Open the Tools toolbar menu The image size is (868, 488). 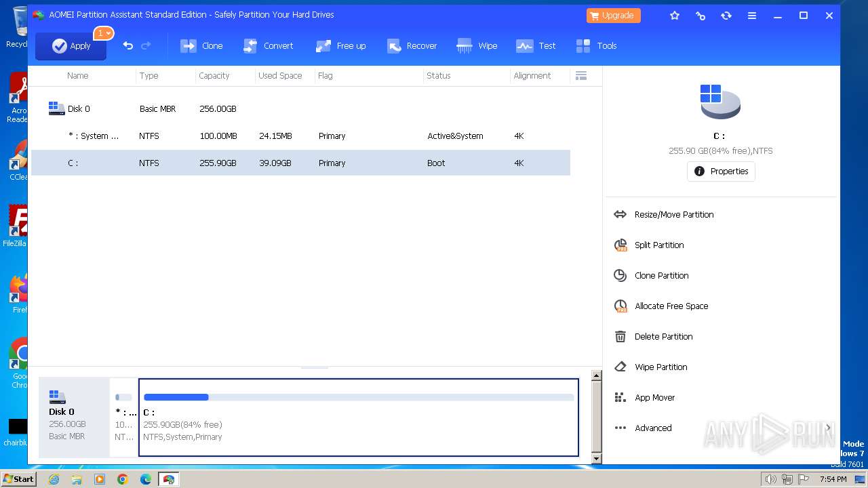(597, 45)
